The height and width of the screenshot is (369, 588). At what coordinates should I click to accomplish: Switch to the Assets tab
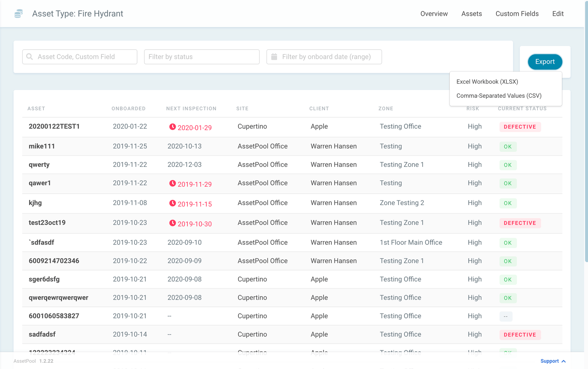click(472, 14)
